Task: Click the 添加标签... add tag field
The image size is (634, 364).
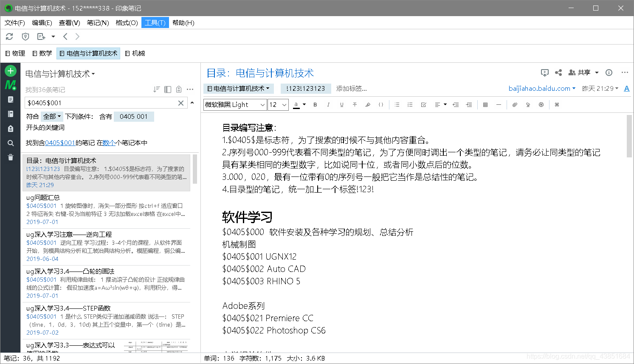Action: coord(352,89)
